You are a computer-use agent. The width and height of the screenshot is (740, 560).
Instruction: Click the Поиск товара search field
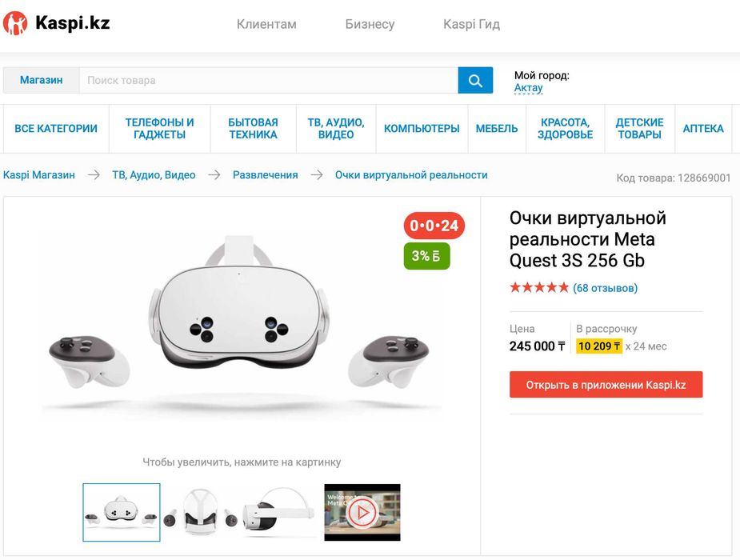[269, 80]
